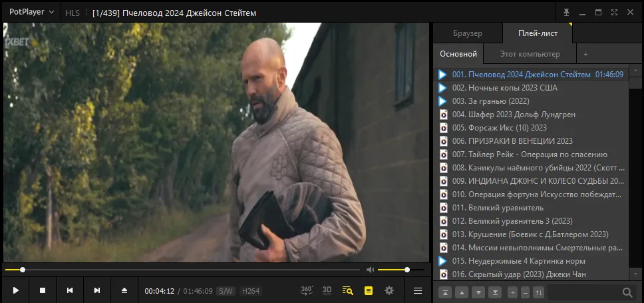Viewport: 644px width, 303px height.
Task: Select 002. Ночные копы 2023 США
Action: click(x=531, y=88)
